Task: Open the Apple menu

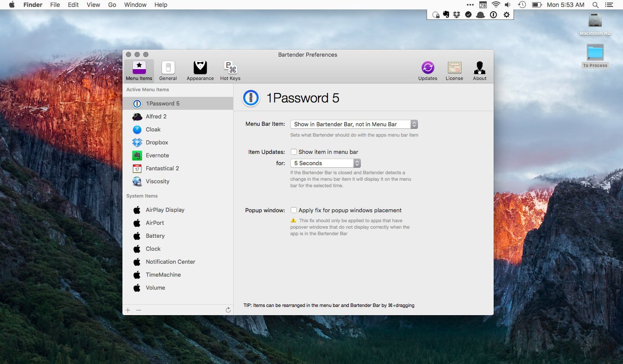Action: [x=12, y=5]
